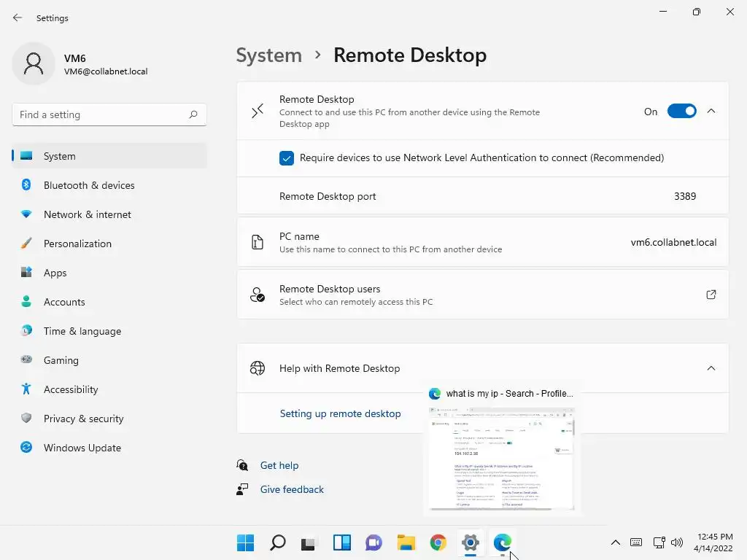
Task: Click the Give feedback person icon
Action: [242, 489]
